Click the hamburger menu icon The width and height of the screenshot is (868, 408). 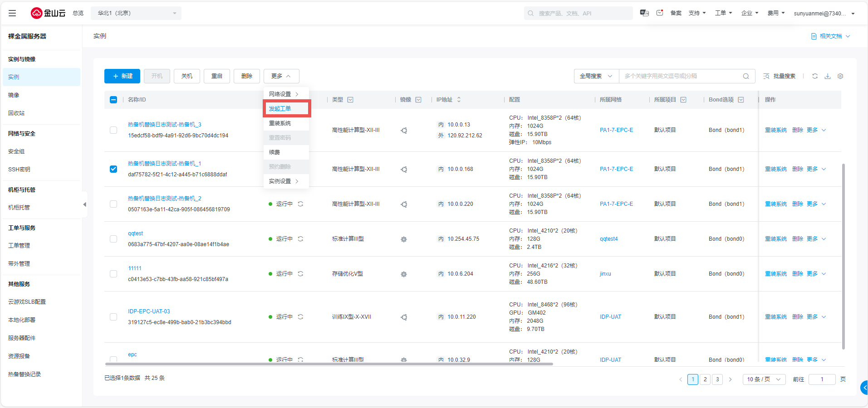(12, 13)
